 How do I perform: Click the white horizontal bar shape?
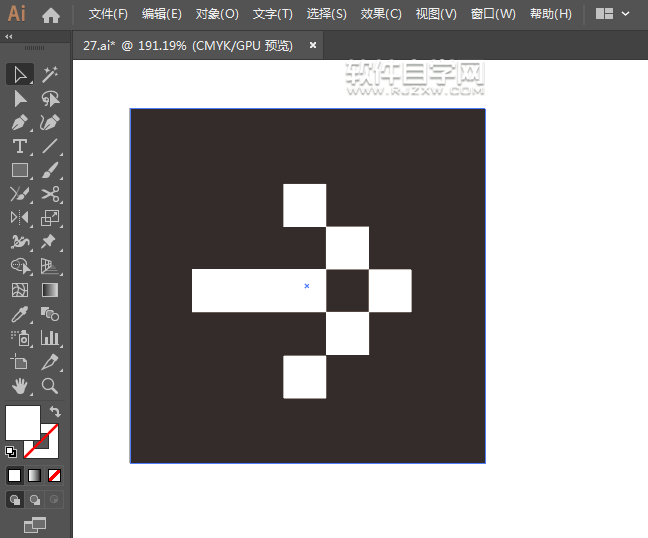[259, 290]
